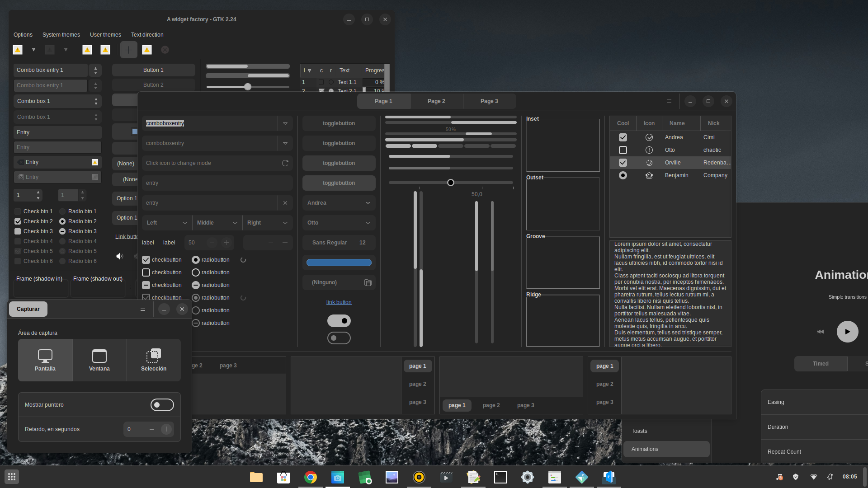Open the Left combo box
This screenshot has width=868, height=488.
167,223
